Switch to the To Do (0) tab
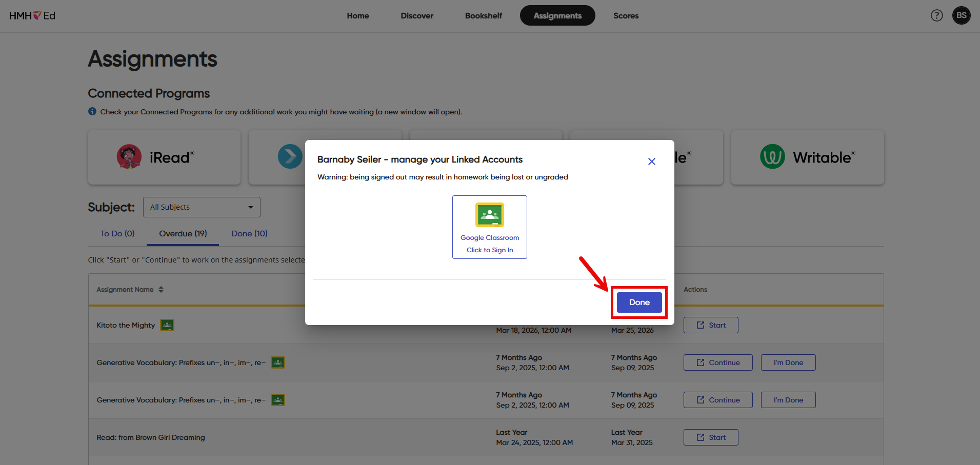Screen dimensions: 980x465 coord(117,233)
